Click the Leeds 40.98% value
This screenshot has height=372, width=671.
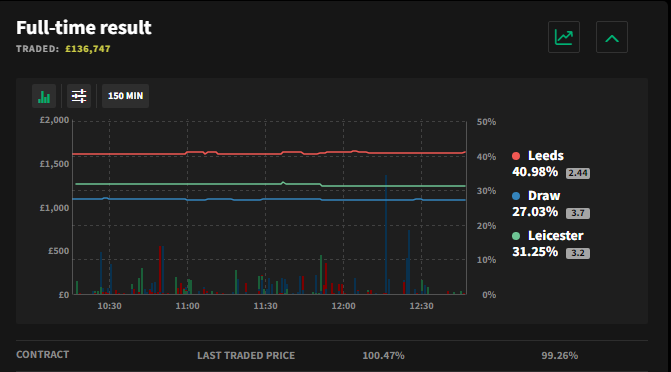[x=535, y=172]
